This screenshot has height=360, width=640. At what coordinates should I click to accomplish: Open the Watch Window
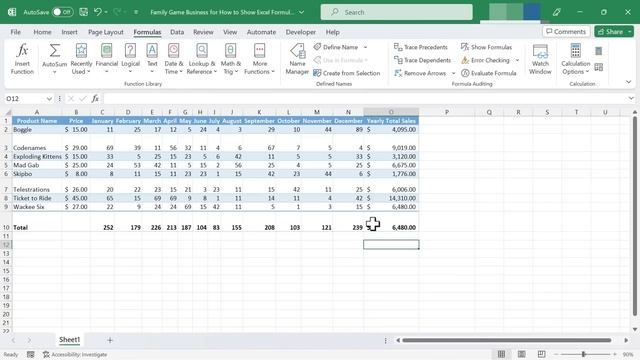pyautogui.click(x=540, y=59)
